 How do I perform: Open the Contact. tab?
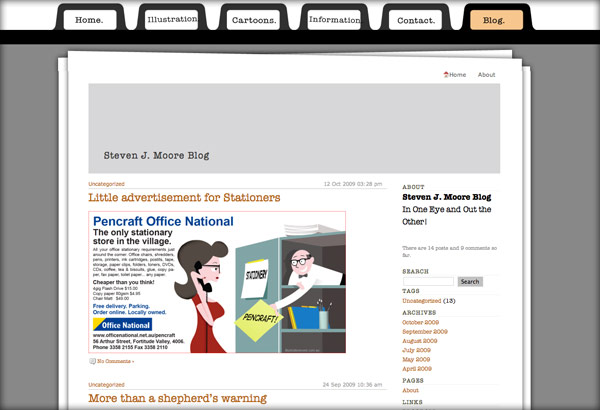tap(416, 20)
